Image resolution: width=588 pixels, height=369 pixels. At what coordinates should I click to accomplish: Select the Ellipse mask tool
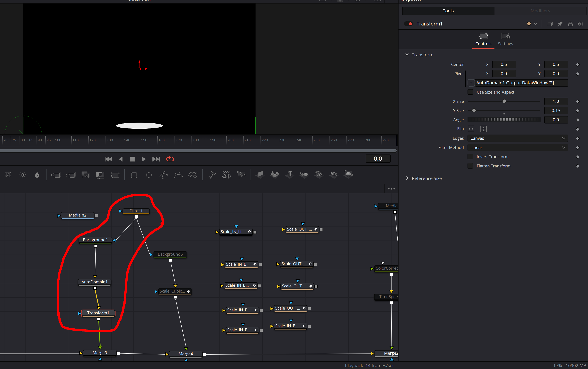click(149, 175)
